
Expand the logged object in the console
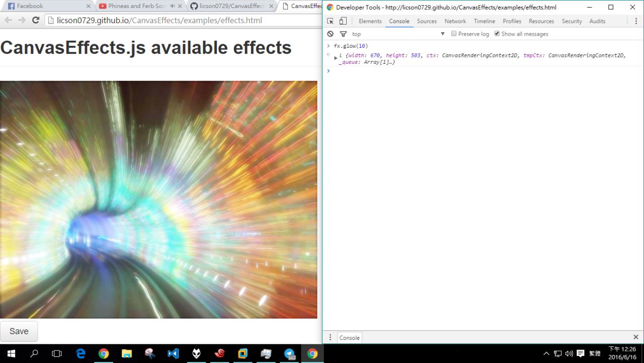pyautogui.click(x=336, y=58)
